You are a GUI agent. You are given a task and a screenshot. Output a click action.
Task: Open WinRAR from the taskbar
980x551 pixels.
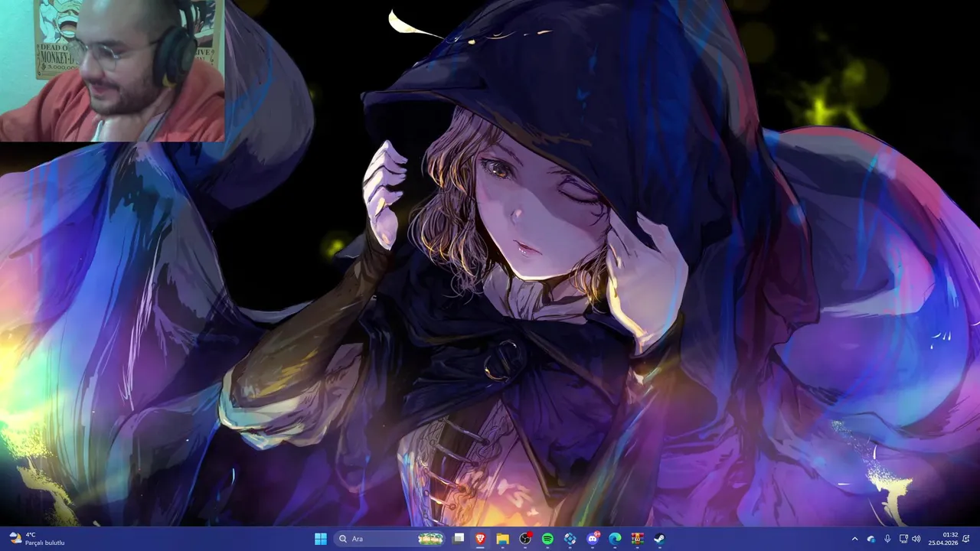(637, 539)
